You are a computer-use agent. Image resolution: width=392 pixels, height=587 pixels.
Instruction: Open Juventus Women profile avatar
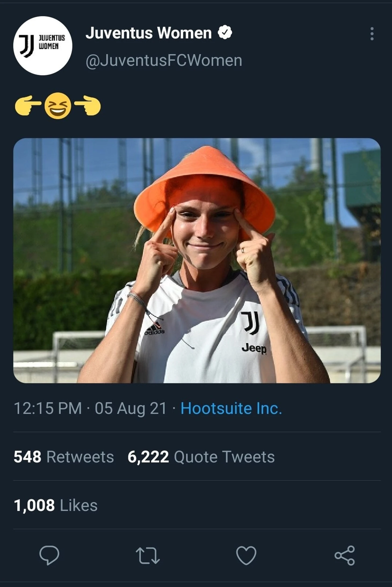click(43, 46)
